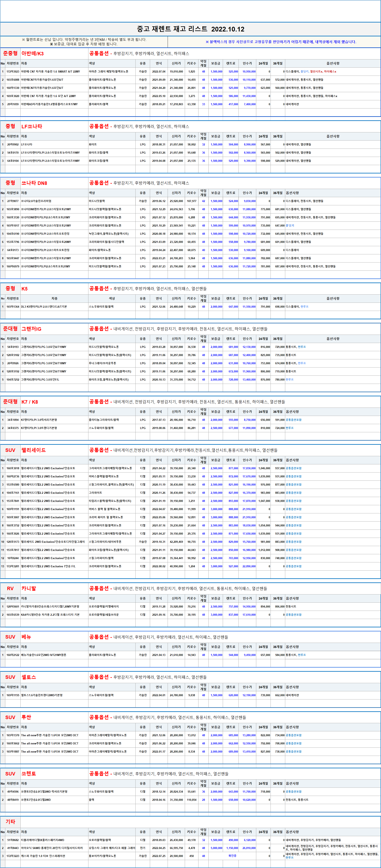The height and width of the screenshot is (868, 381).
Task: Select car number cell '169하1155'
Action: (x=13, y=695)
